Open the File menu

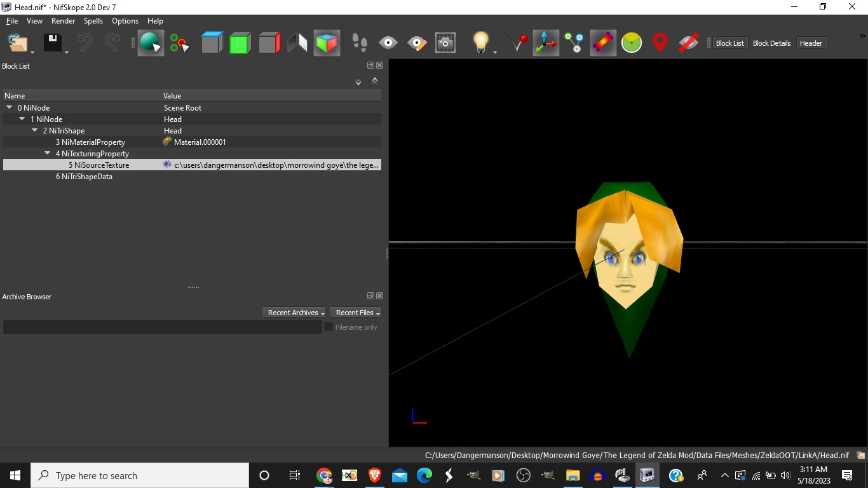tap(12, 21)
